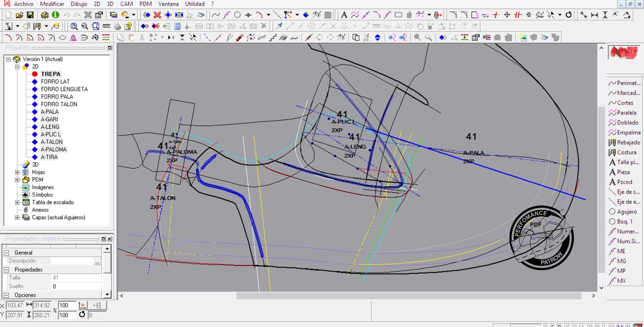Select the Text tool (letter A)
Viewport: 644px width, 327px height.
[x=344, y=15]
